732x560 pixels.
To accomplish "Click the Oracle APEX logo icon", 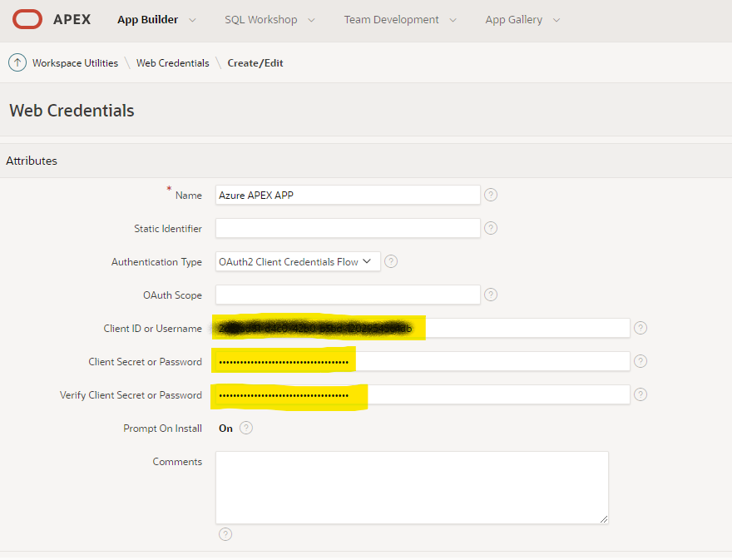I will click(x=27, y=19).
